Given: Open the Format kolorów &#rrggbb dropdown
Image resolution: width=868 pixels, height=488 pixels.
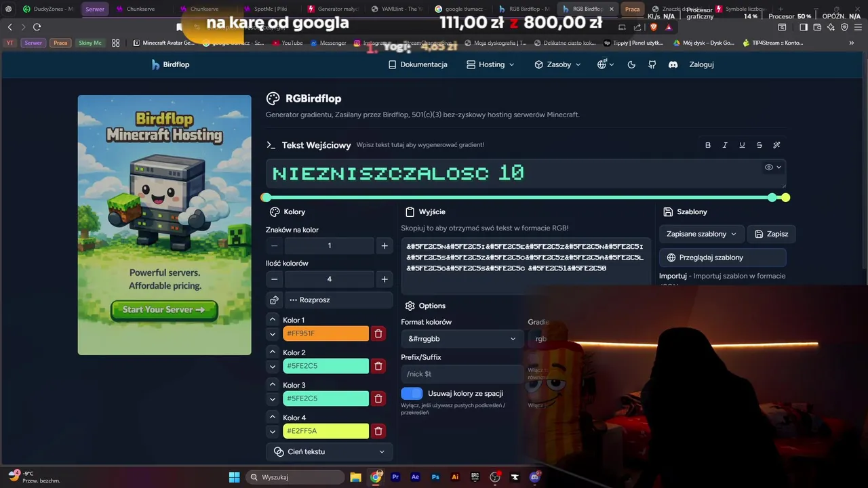Looking at the screenshot, I should click(462, 338).
